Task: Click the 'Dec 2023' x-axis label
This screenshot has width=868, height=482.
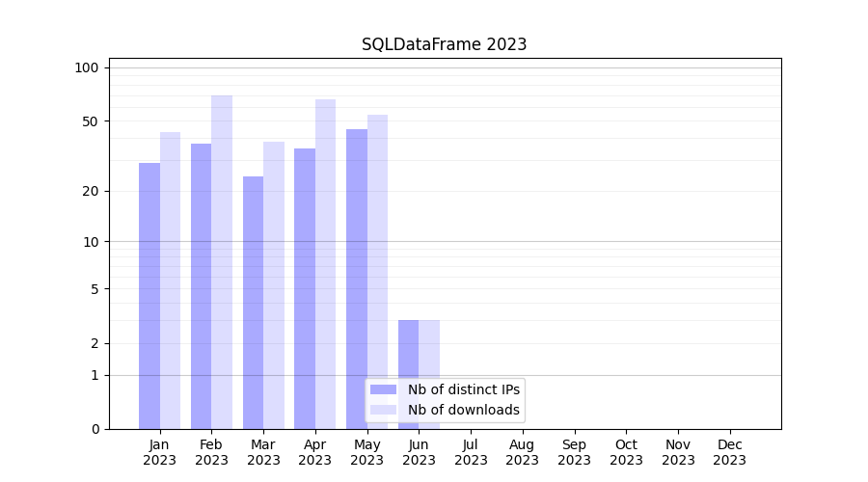Action: coord(729,452)
